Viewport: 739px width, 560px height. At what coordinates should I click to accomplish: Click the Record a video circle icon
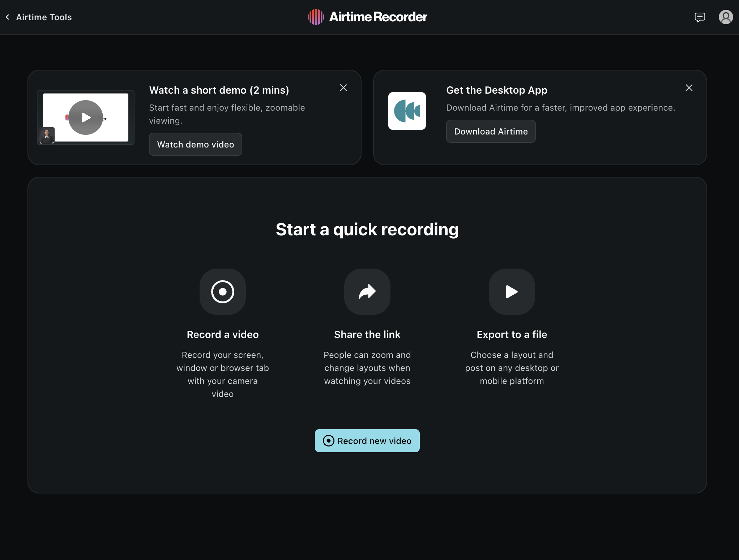[223, 292]
